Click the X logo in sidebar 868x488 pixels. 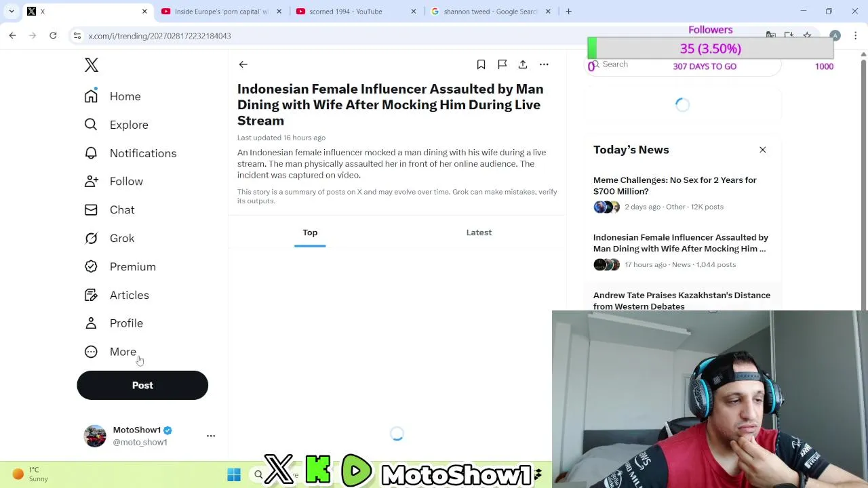pos(92,65)
